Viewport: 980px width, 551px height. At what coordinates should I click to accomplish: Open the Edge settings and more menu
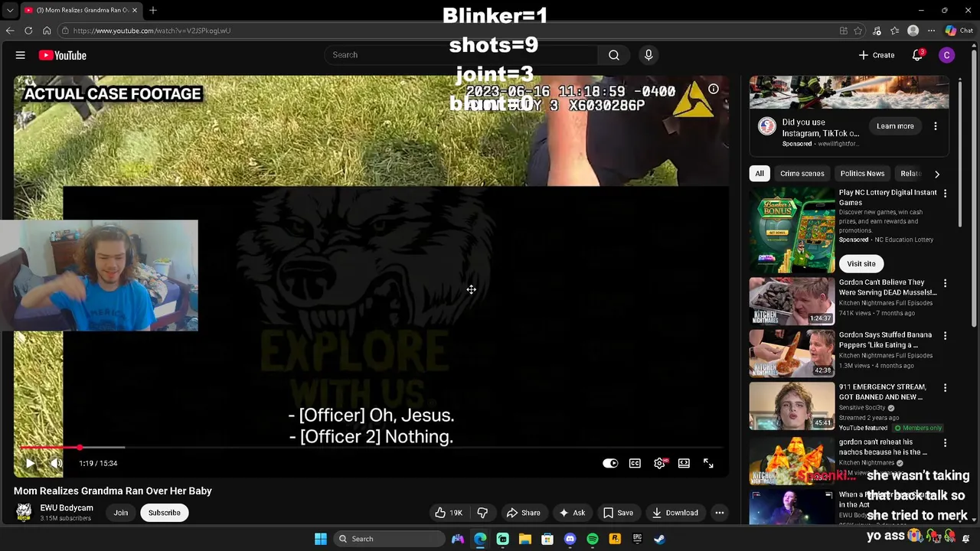tap(931, 31)
